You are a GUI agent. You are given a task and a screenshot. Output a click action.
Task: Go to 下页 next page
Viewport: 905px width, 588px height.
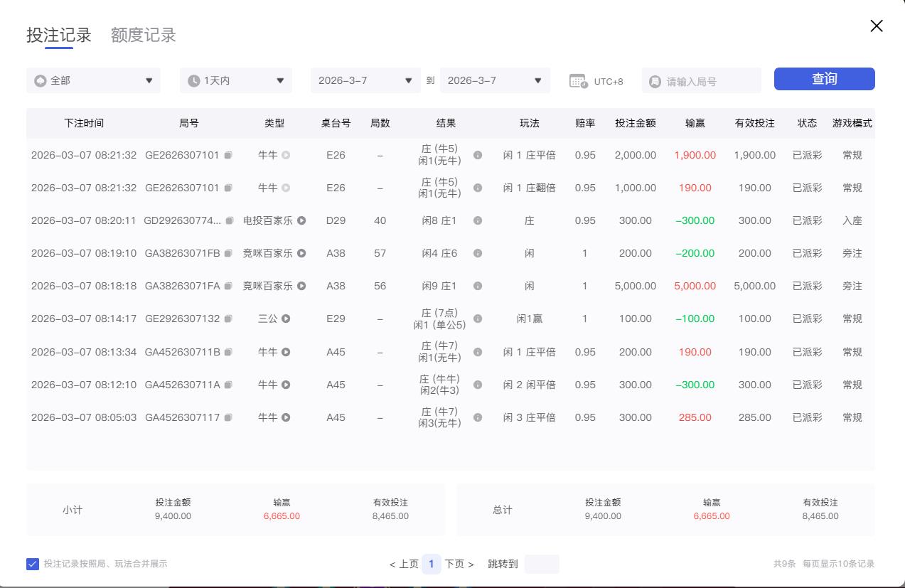[x=459, y=564]
